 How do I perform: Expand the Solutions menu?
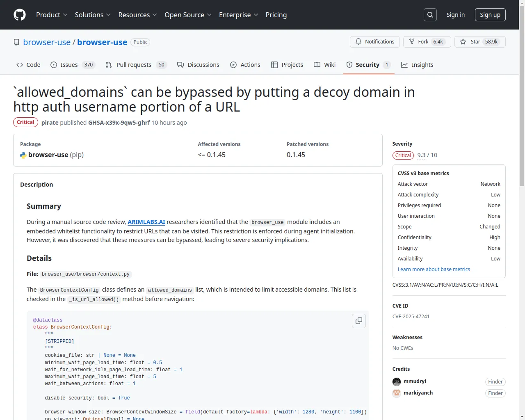[93, 15]
